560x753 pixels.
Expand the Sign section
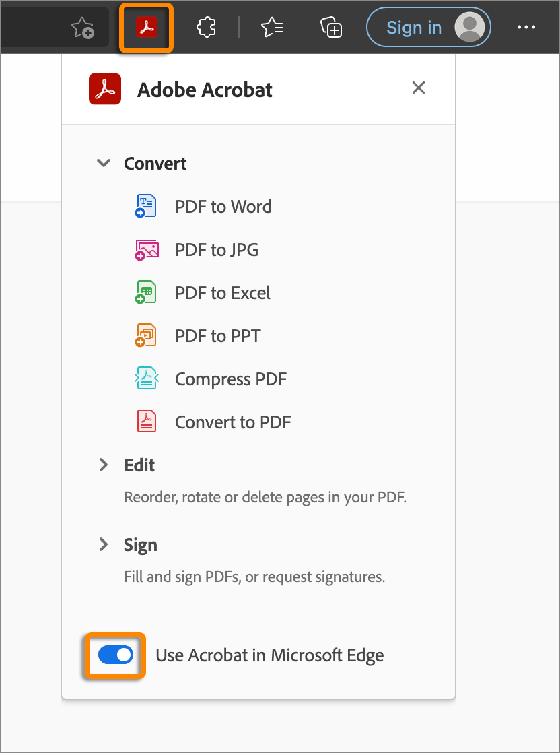pos(104,544)
